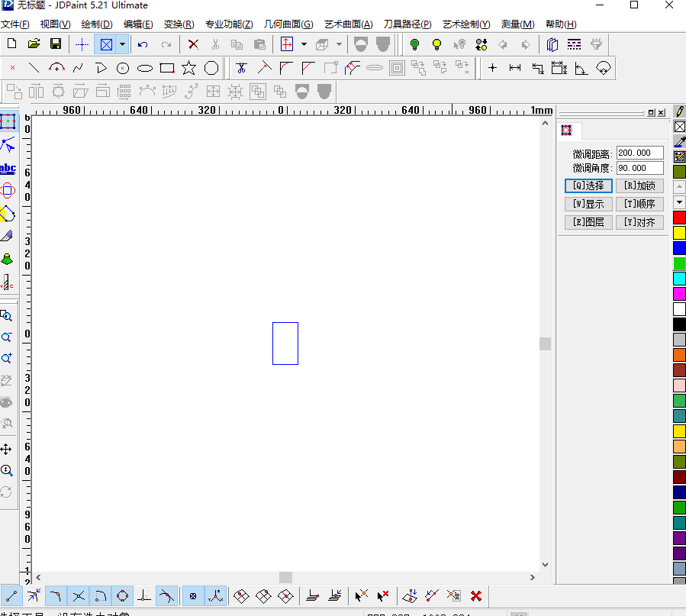The width and height of the screenshot is (686, 616).
Task: Pick the orange color swatch
Action: coord(679,355)
